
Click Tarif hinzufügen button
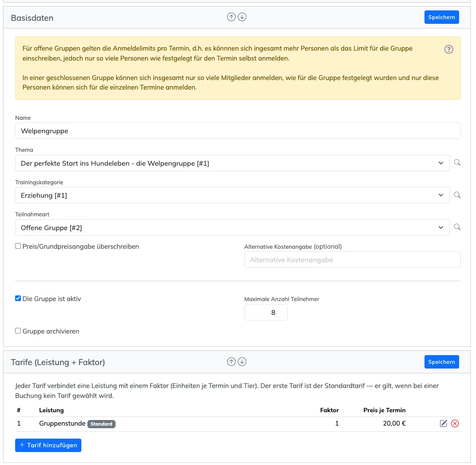(x=48, y=445)
